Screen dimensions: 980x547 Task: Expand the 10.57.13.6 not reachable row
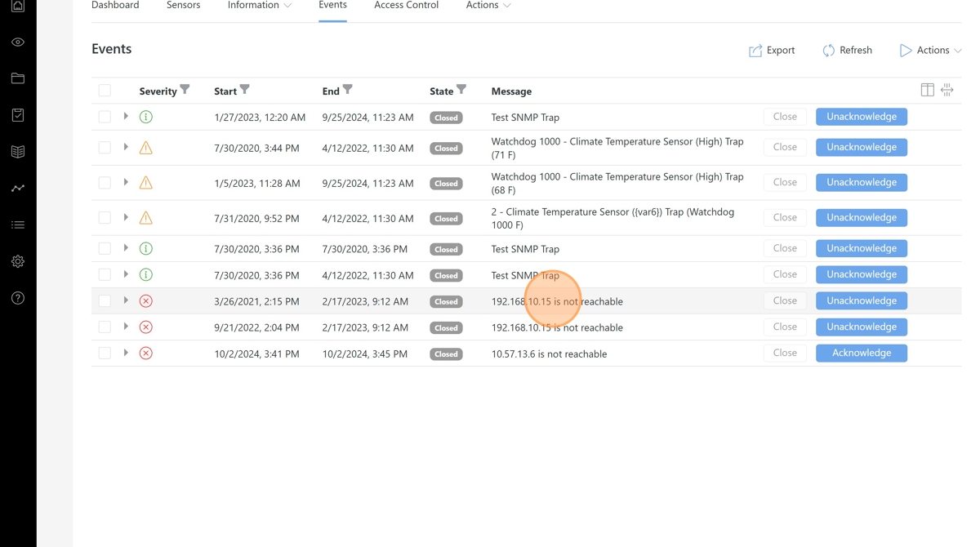[126, 354]
